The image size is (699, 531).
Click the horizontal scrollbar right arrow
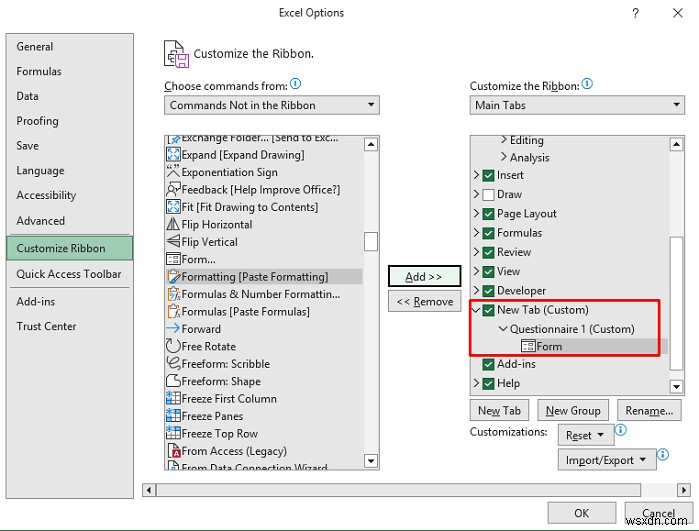coord(683,490)
